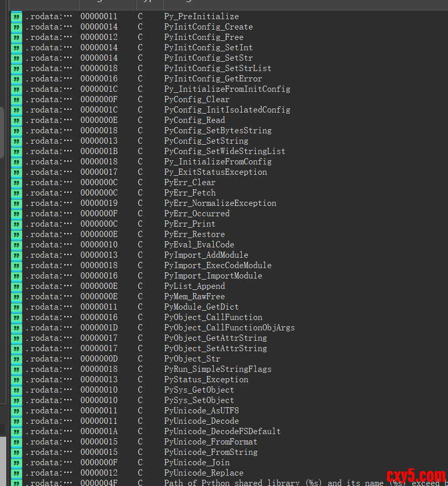Click string icon beside PyInitConfig_SetInt
This screenshot has height=486, width=448.
click(17, 48)
